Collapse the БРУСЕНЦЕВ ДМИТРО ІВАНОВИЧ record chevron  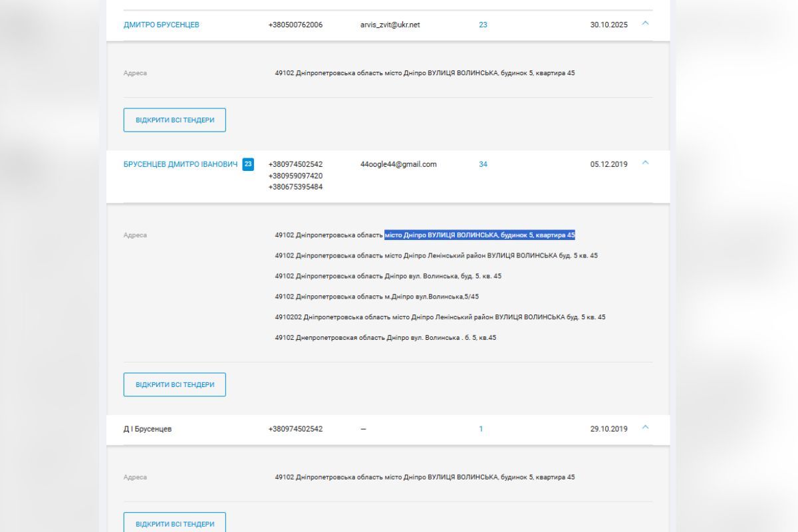tap(644, 163)
